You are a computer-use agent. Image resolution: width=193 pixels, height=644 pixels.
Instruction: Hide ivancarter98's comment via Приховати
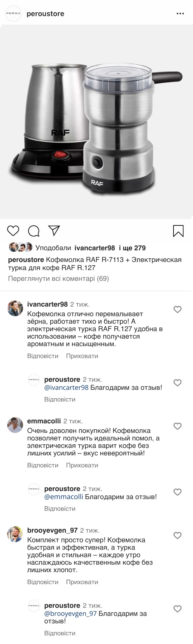[82, 356]
